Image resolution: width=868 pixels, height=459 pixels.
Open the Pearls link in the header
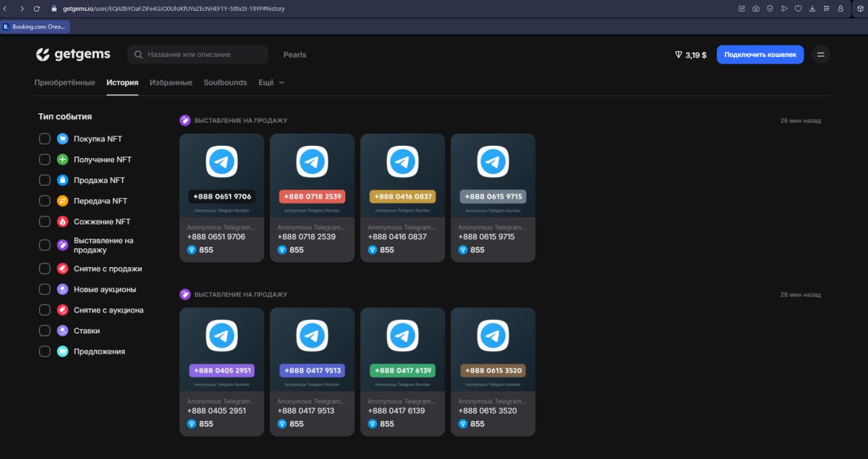[x=295, y=55]
